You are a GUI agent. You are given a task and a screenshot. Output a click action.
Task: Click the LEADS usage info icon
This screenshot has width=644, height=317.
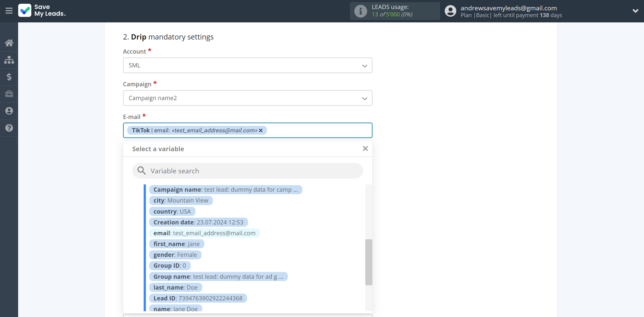(x=360, y=11)
